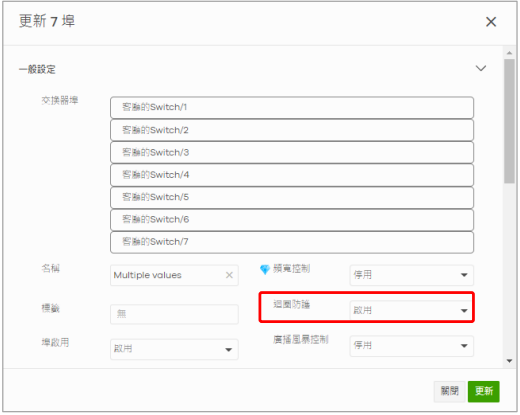Click the scrollbar down arrow
The image size is (520, 415).
(509, 361)
